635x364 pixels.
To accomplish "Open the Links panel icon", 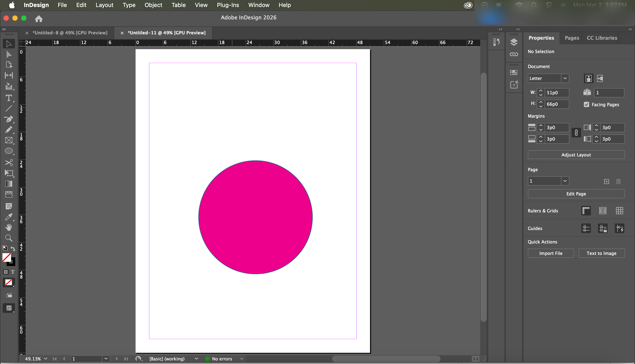I will click(514, 54).
